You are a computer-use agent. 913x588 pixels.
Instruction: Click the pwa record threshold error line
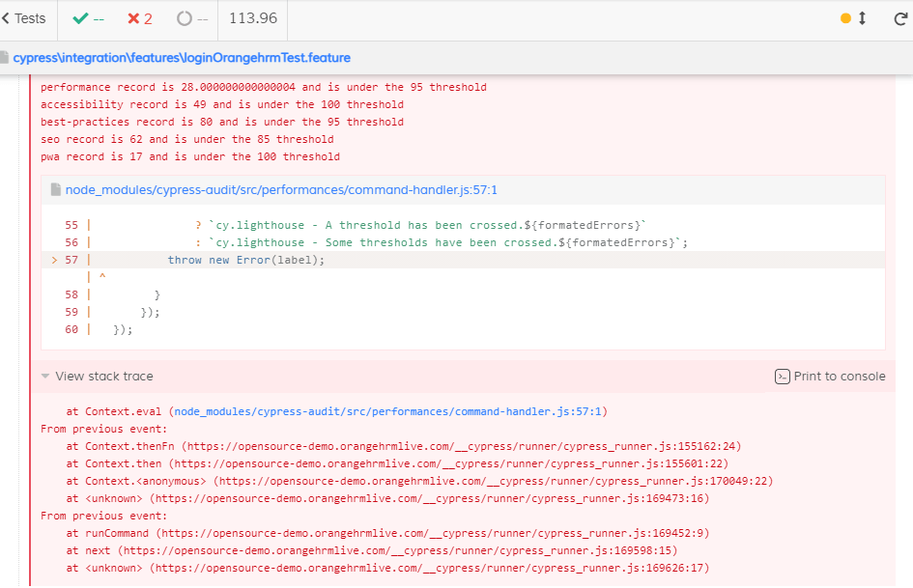(189, 156)
